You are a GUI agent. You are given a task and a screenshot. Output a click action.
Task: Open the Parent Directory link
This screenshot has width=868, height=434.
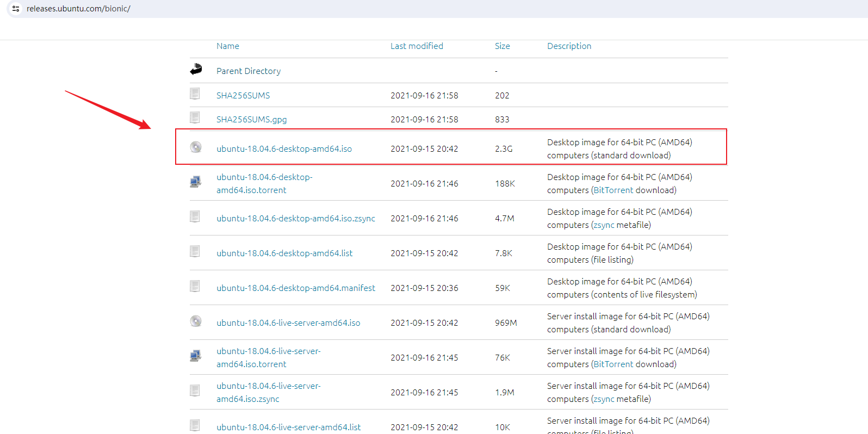tap(249, 71)
